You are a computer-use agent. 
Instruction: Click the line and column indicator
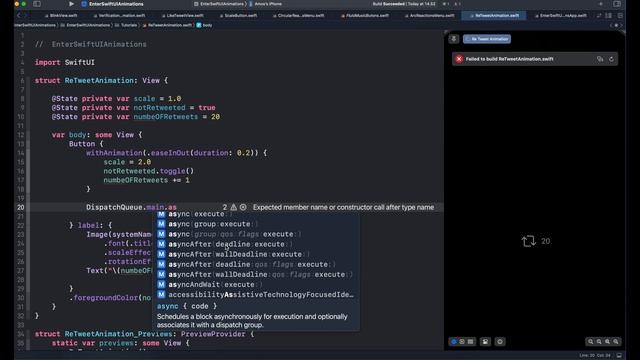click(596, 356)
